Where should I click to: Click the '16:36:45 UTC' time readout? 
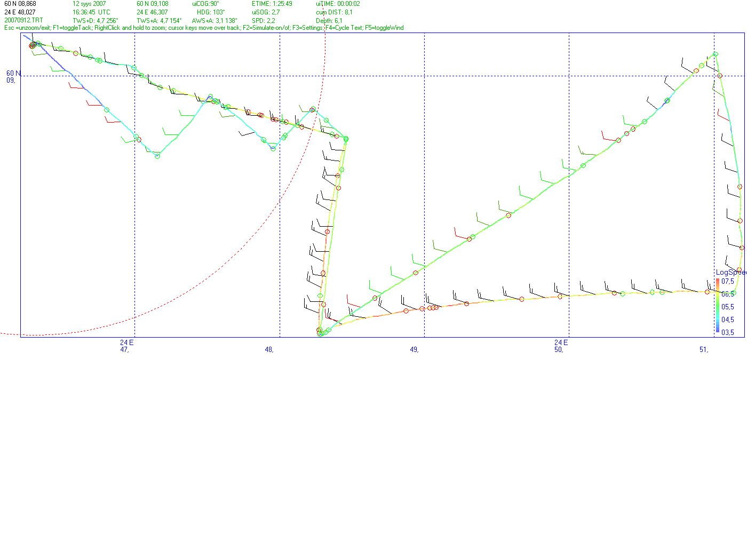coord(91,12)
